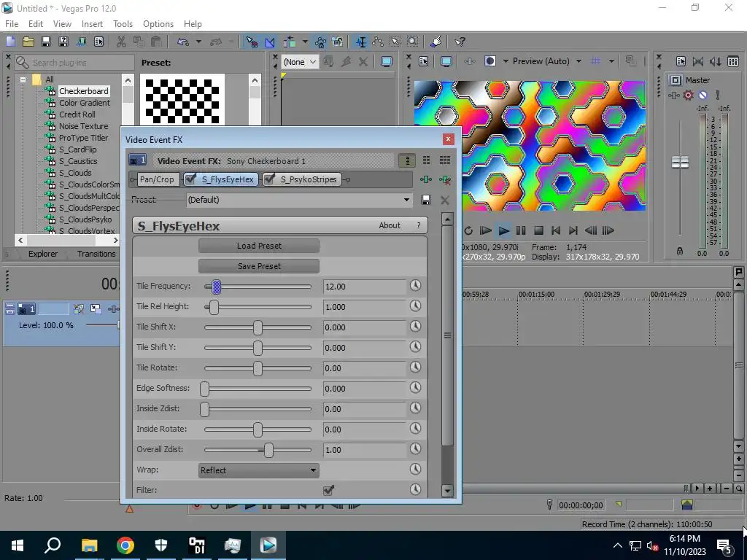The width and height of the screenshot is (747, 560).
Task: Toggle loop playback in the preview
Action: point(468,230)
